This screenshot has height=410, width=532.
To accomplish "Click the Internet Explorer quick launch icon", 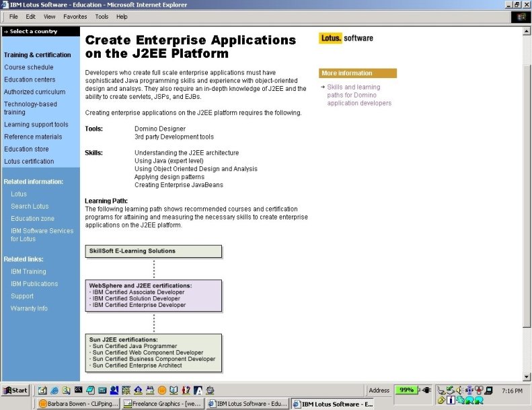I will tap(54, 390).
